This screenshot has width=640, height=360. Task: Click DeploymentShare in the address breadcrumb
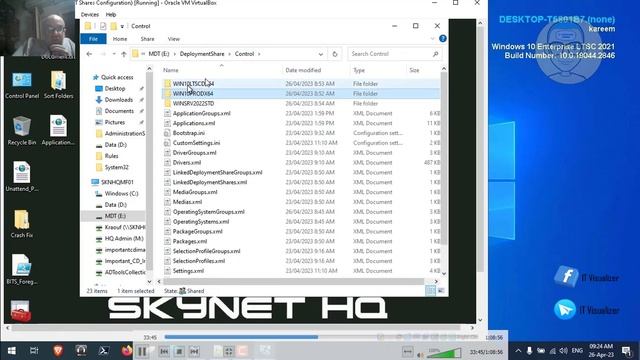pos(202,54)
